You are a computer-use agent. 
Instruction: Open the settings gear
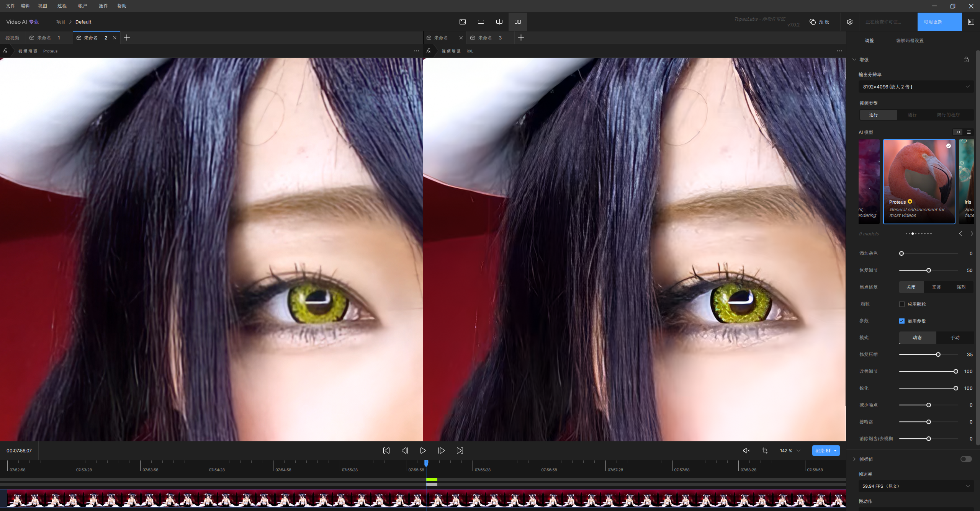[850, 22]
